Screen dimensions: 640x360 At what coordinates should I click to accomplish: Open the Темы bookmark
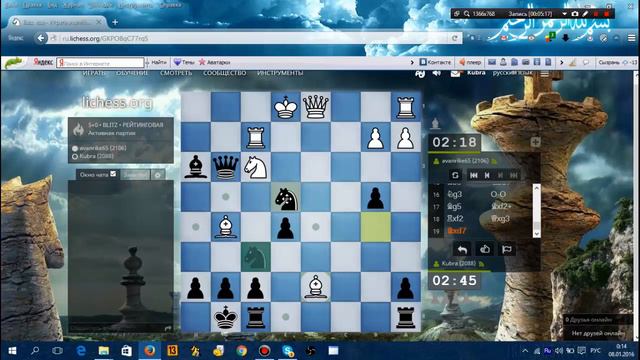184,62
